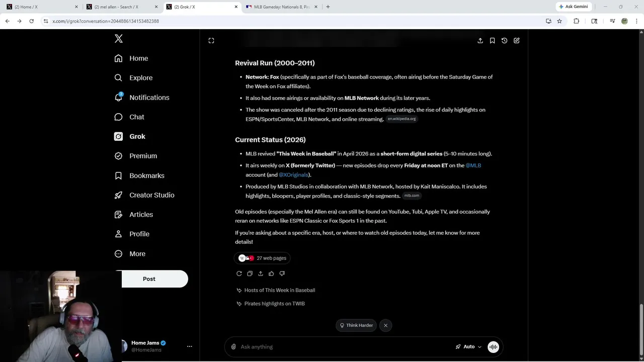Attach a file with the paperclip icon
644x362 pixels.
click(233, 347)
